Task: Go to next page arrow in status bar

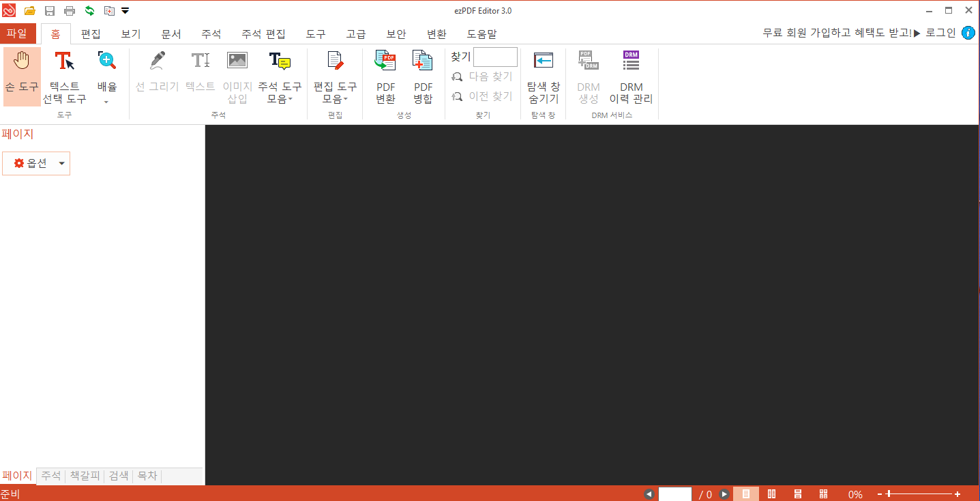Action: (x=724, y=494)
